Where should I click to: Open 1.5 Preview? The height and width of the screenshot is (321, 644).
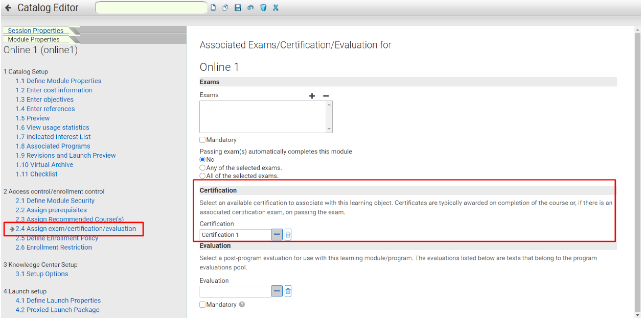click(33, 118)
